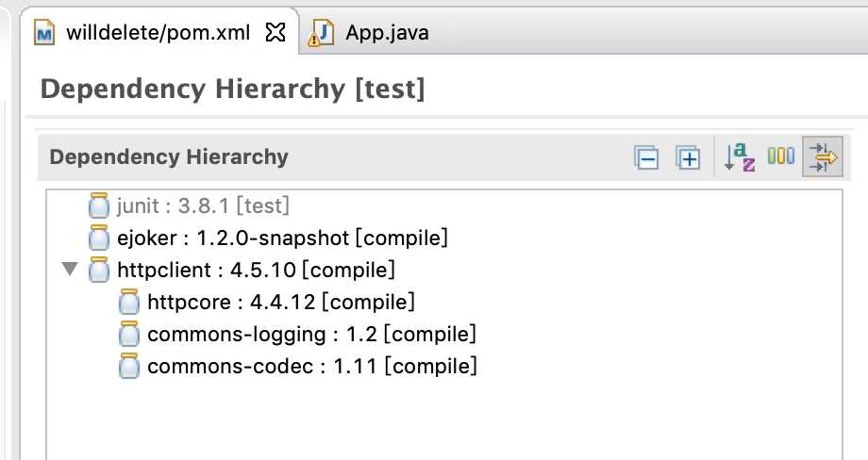Screen dimensions: 868x460
Task: Collapse the httpclient dependency tree node
Action: [x=70, y=270]
